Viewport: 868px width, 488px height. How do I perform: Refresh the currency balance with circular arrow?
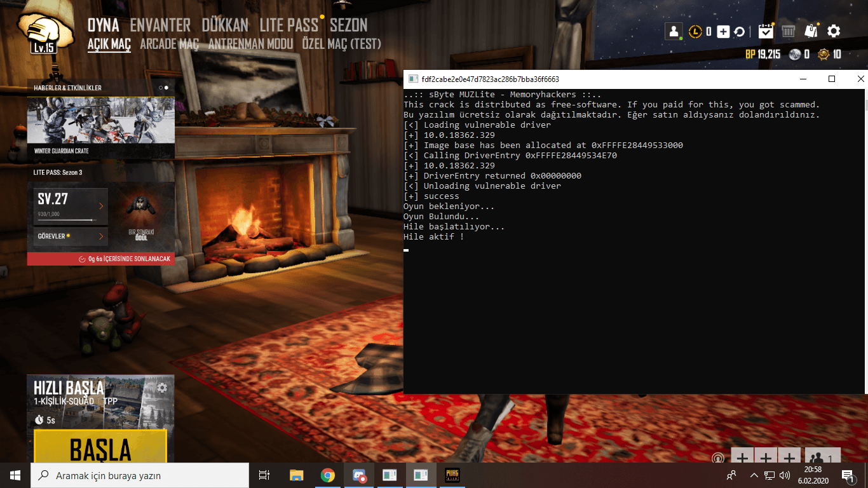coord(739,31)
